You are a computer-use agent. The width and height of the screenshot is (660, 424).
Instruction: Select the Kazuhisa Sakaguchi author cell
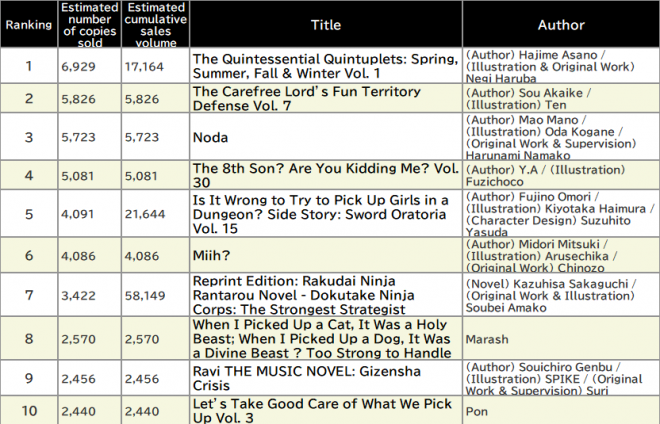point(561,295)
